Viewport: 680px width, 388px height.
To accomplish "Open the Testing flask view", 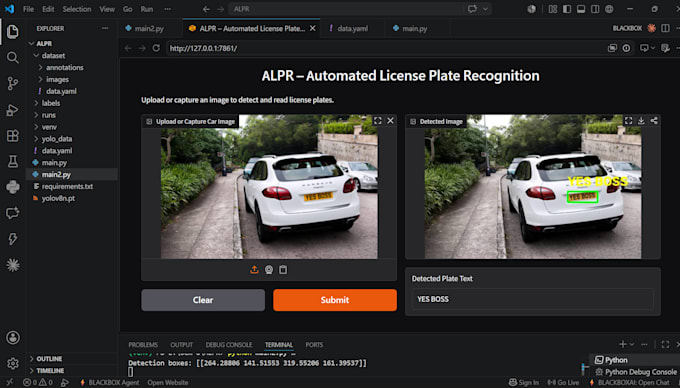I will click(x=13, y=161).
